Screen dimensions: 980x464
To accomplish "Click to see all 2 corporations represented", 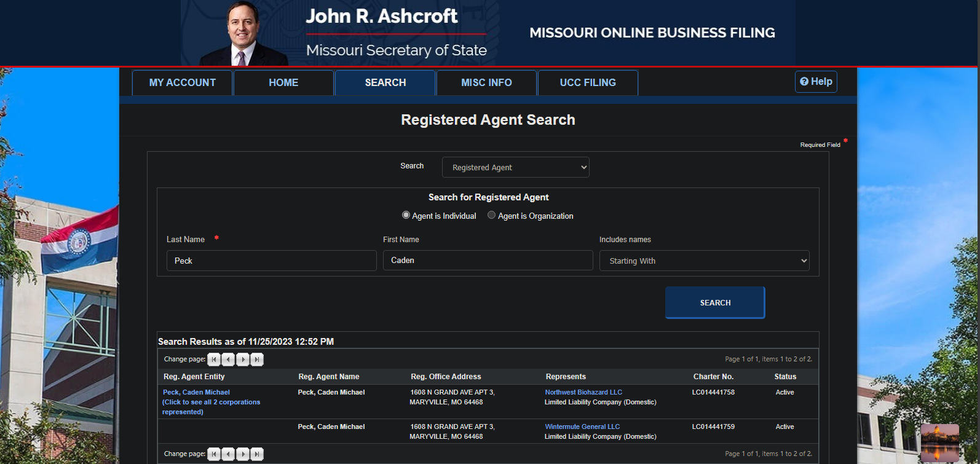I will (211, 407).
